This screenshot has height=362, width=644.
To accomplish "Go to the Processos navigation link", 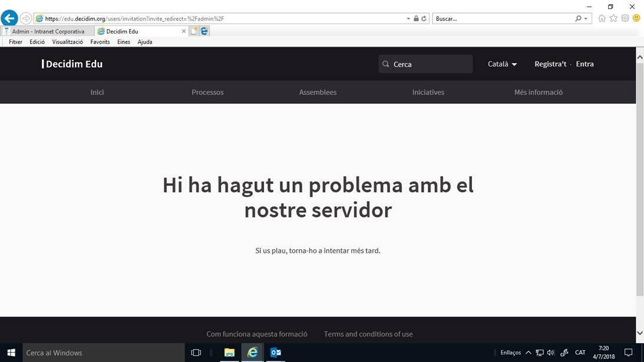I will [x=207, y=92].
